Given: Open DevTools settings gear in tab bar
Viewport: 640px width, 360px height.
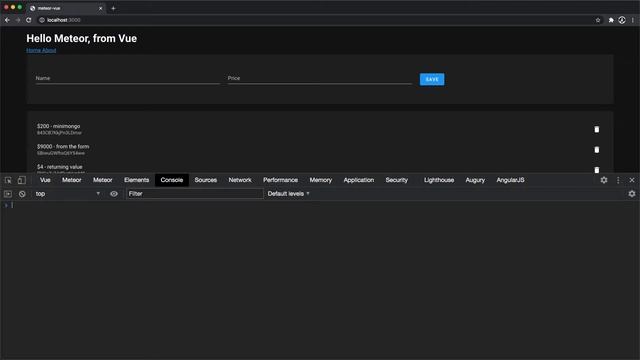Looking at the screenshot, I should [604, 180].
